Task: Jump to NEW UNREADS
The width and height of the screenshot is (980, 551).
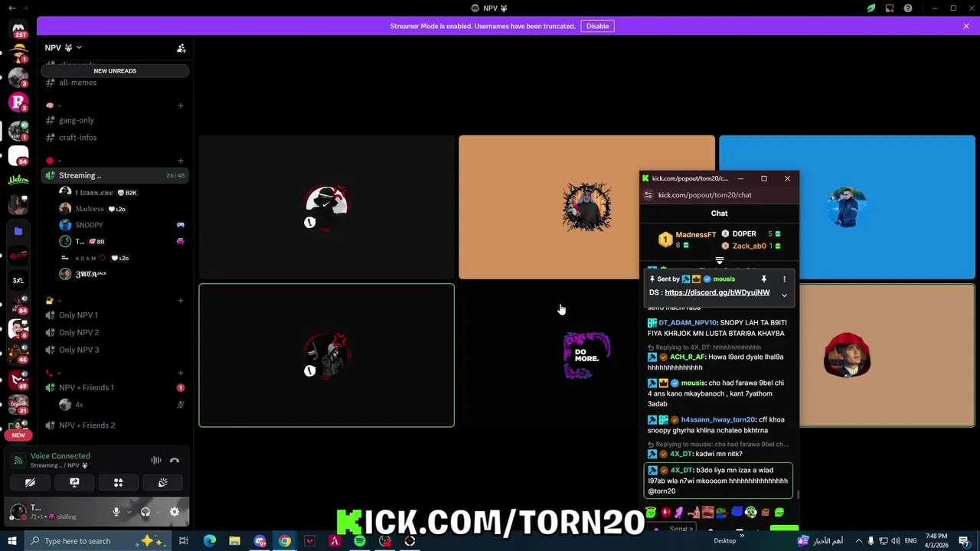Action: pyautogui.click(x=115, y=70)
